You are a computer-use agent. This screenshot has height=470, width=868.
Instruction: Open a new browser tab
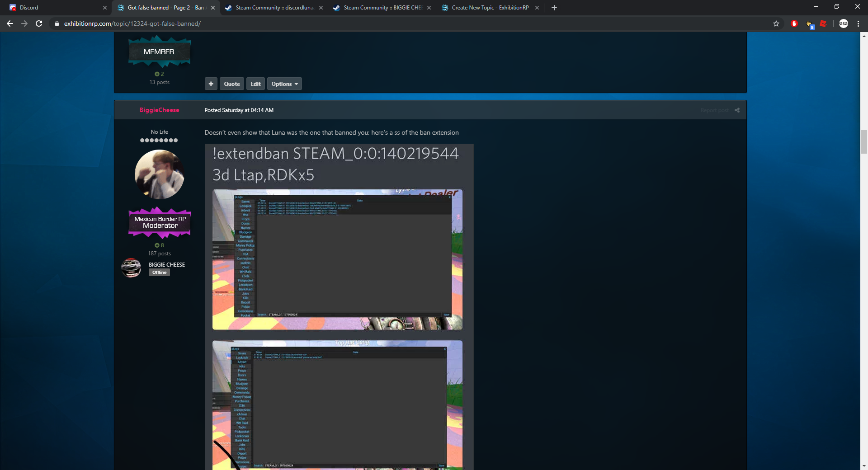click(x=554, y=8)
